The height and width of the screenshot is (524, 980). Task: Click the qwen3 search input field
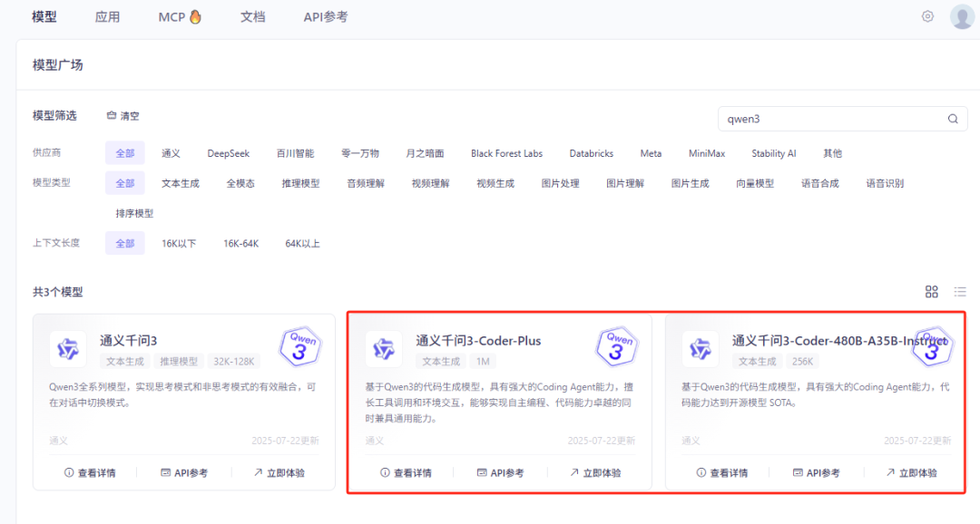842,119
